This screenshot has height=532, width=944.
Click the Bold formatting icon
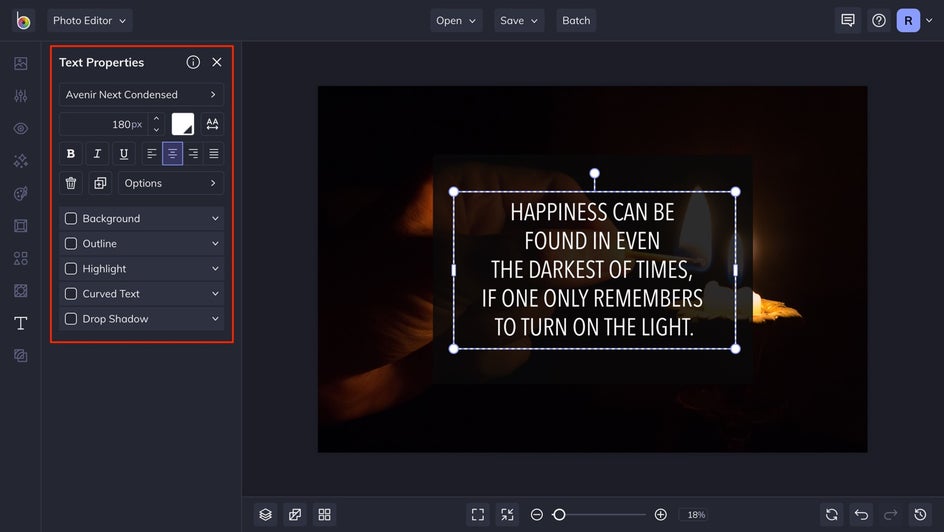click(x=71, y=154)
